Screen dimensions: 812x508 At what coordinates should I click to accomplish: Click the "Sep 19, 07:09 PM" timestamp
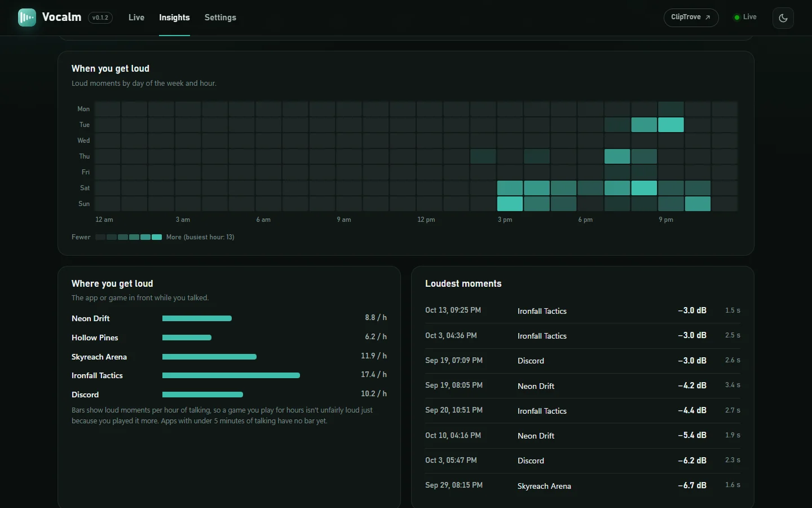click(x=454, y=360)
